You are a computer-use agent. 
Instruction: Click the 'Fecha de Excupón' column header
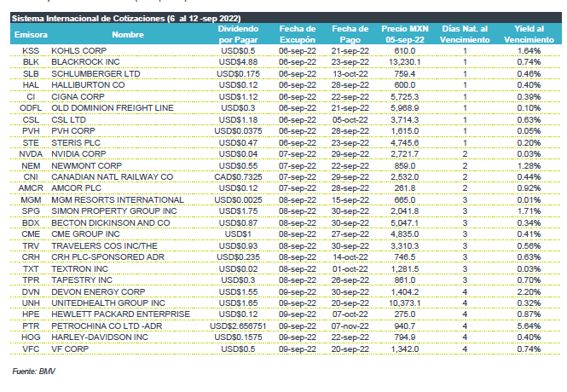tap(298, 34)
